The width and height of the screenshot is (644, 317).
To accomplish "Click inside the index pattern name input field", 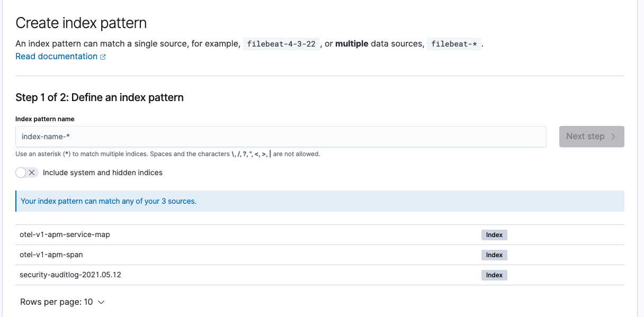I will [x=281, y=136].
